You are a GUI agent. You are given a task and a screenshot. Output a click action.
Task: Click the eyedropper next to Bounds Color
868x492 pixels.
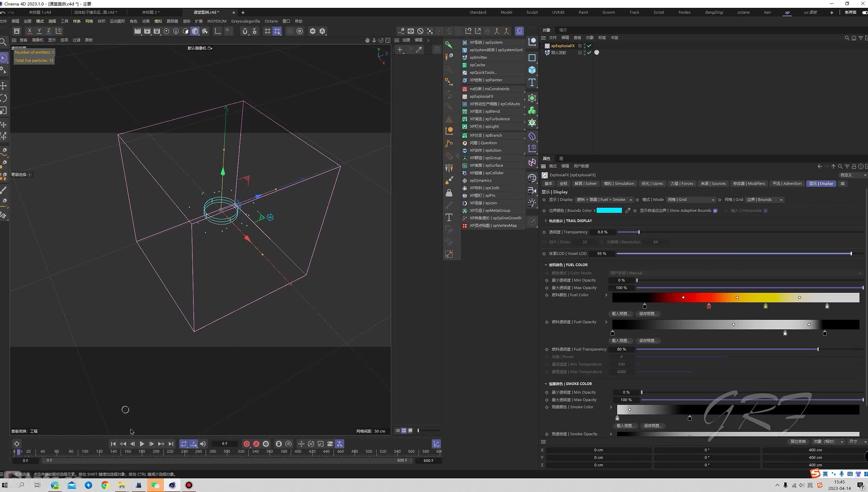627,210
